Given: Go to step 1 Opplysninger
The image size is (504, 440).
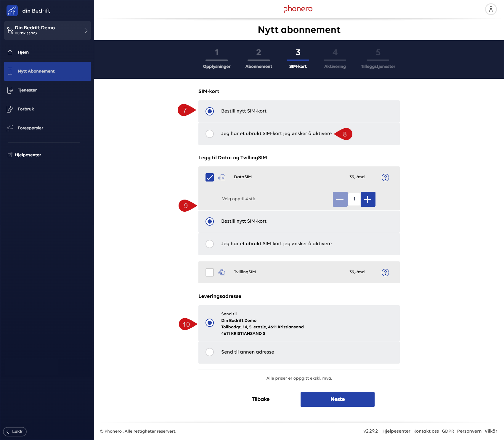Looking at the screenshot, I should (x=217, y=59).
